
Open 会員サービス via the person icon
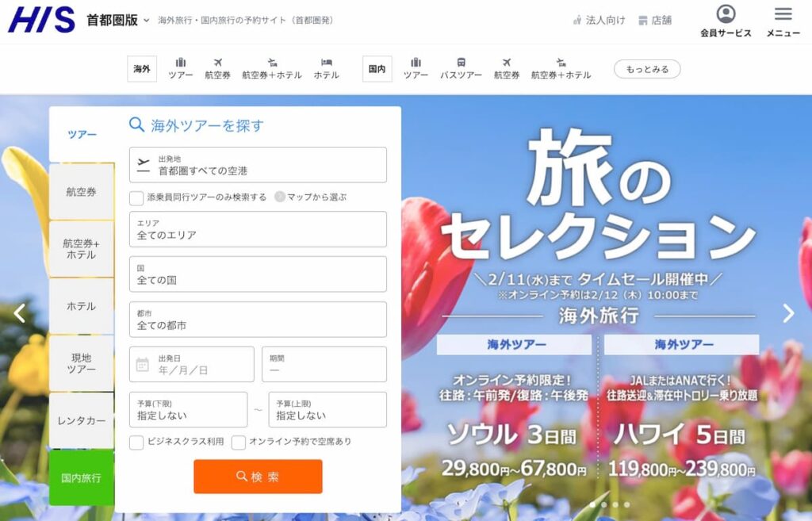click(726, 20)
